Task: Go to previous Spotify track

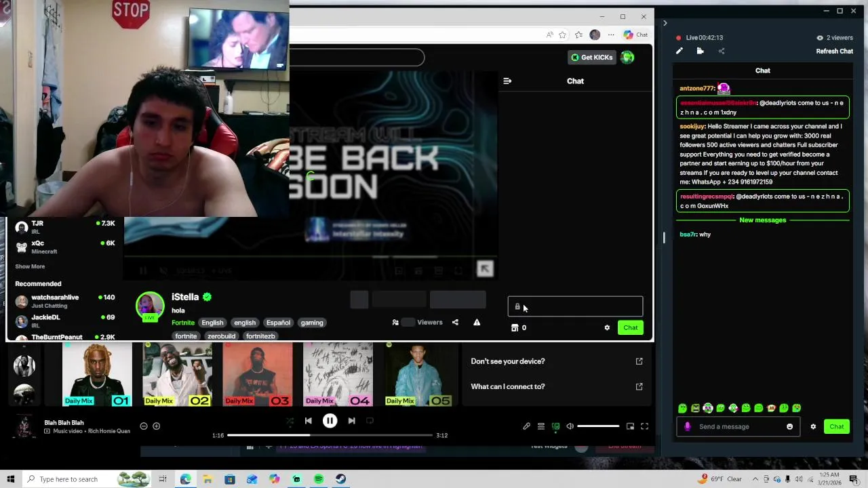Action: [x=308, y=421]
